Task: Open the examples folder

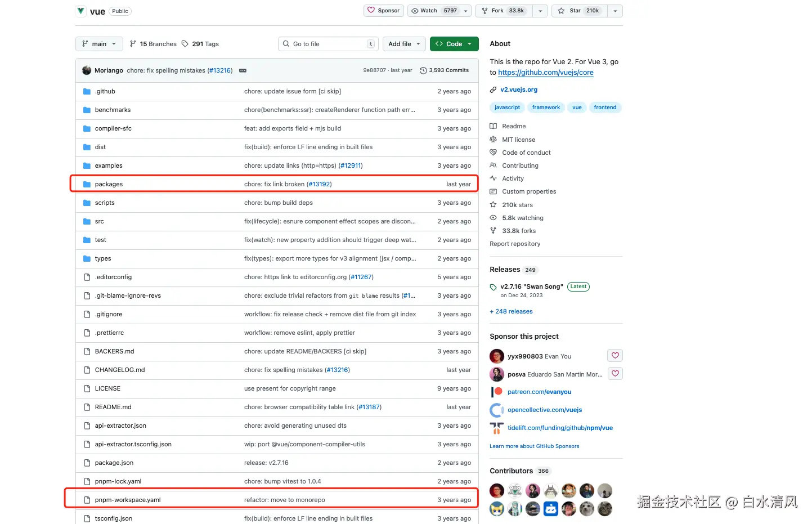Action: tap(109, 165)
